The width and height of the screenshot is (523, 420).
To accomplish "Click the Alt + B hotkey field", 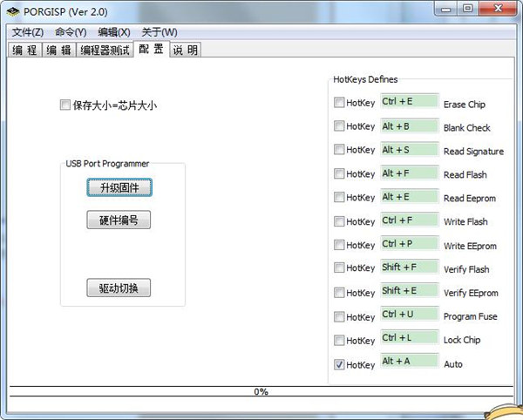I will point(410,126).
